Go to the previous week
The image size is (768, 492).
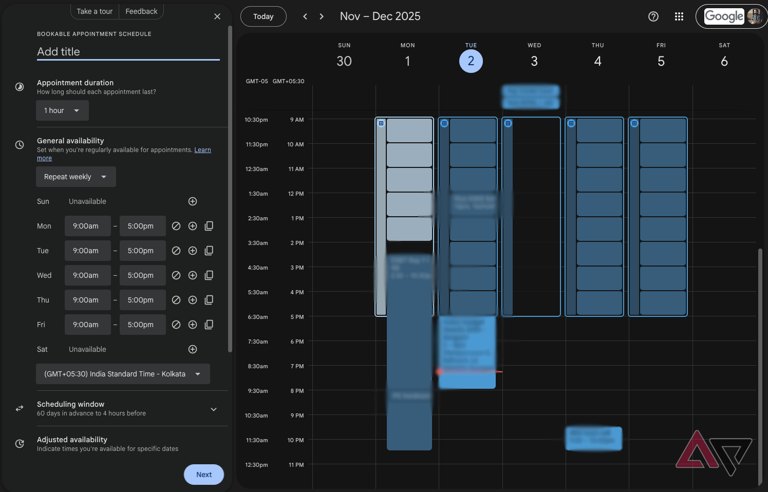pyautogui.click(x=305, y=16)
